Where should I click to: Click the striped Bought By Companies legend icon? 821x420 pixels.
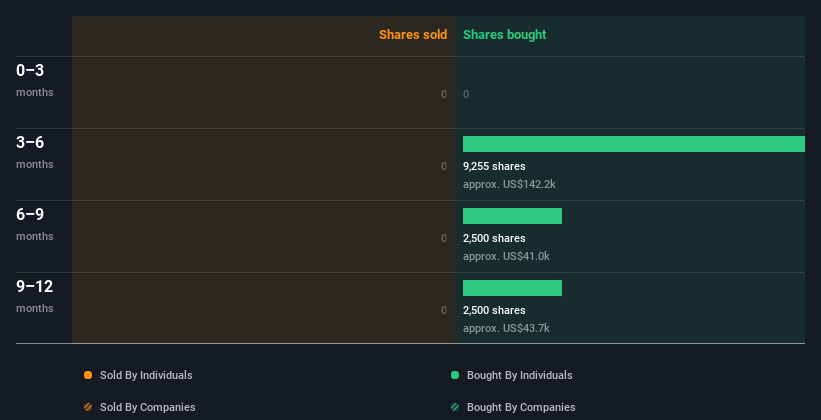[454, 407]
